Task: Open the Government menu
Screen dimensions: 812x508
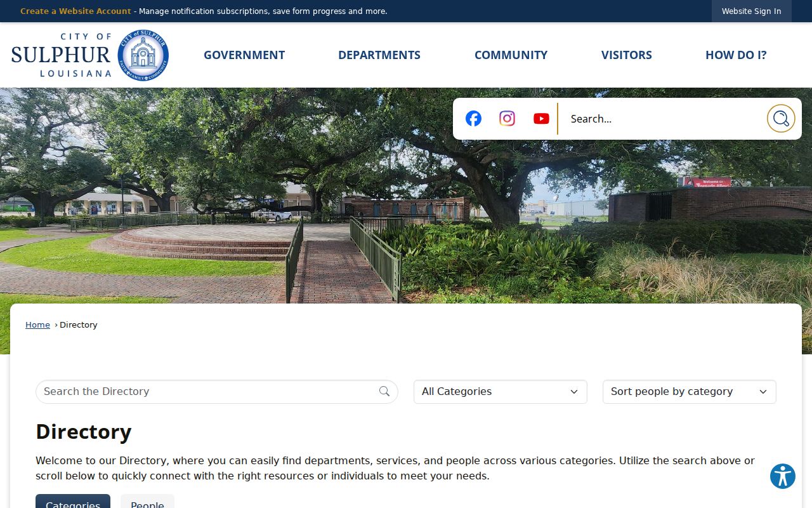Action: pyautogui.click(x=244, y=55)
